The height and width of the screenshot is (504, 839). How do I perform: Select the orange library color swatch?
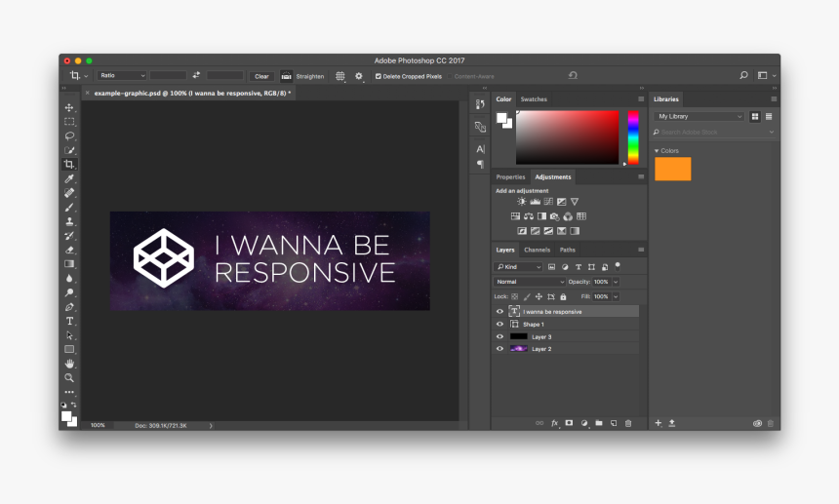click(672, 169)
